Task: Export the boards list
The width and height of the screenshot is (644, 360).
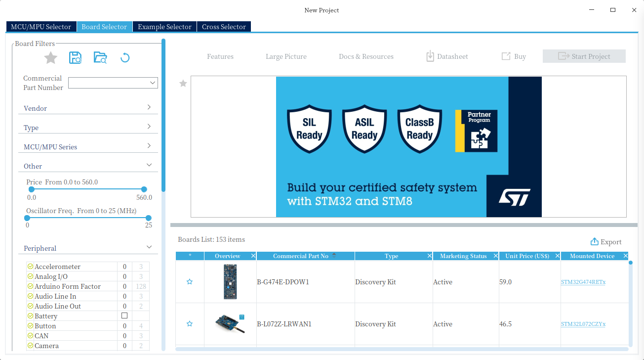Action: (606, 242)
